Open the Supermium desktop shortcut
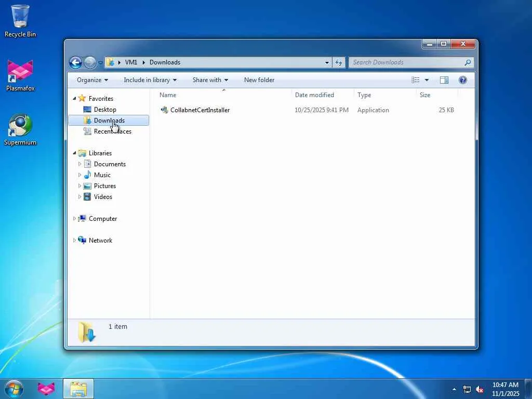This screenshot has width=532, height=399. [x=20, y=129]
